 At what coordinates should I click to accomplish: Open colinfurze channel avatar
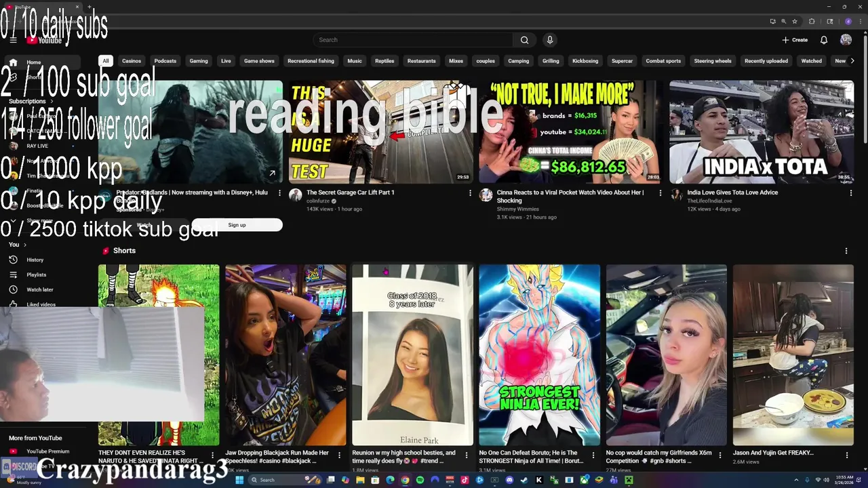(295, 195)
